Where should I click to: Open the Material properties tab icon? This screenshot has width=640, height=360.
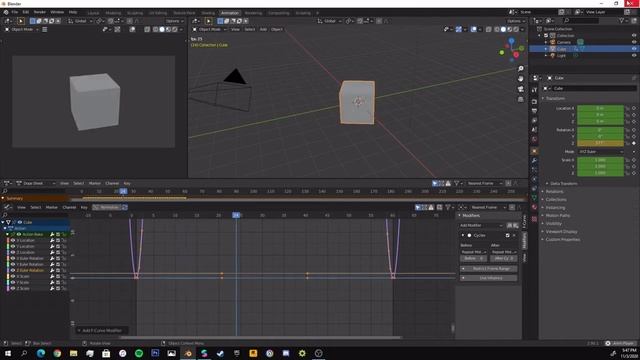tap(534, 207)
